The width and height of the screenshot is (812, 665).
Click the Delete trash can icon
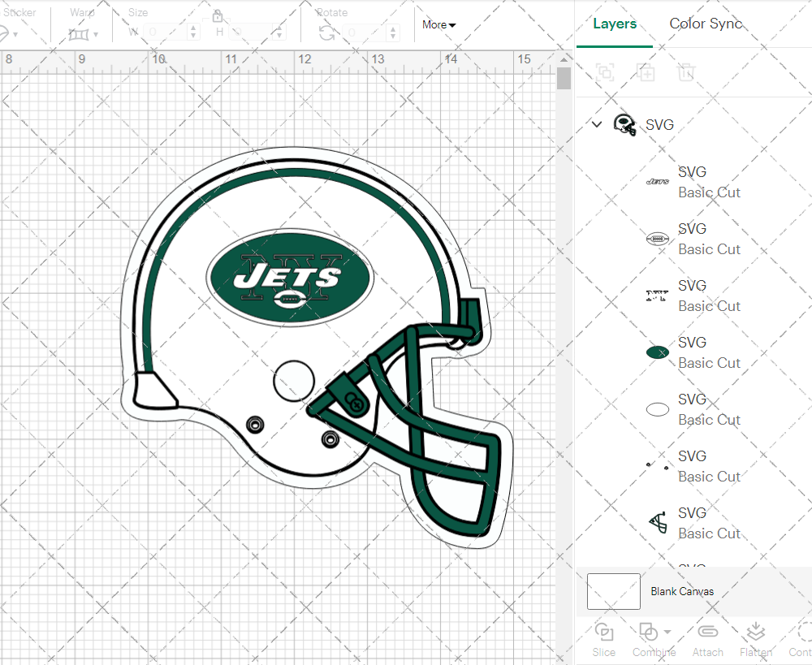point(686,72)
